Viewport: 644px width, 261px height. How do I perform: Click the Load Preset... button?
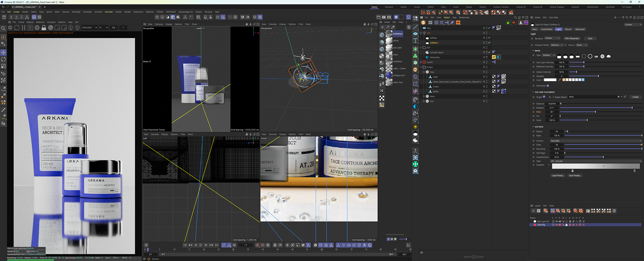(x=557, y=175)
